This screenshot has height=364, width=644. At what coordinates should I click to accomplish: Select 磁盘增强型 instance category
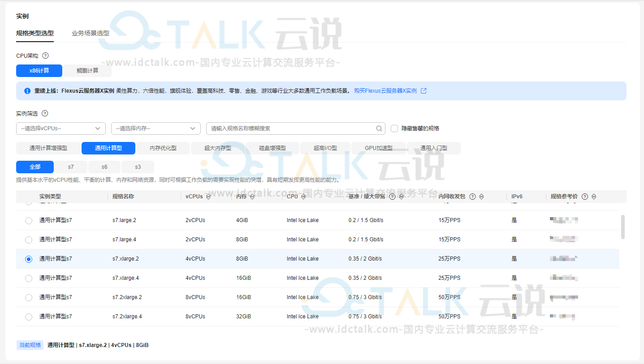point(272,148)
